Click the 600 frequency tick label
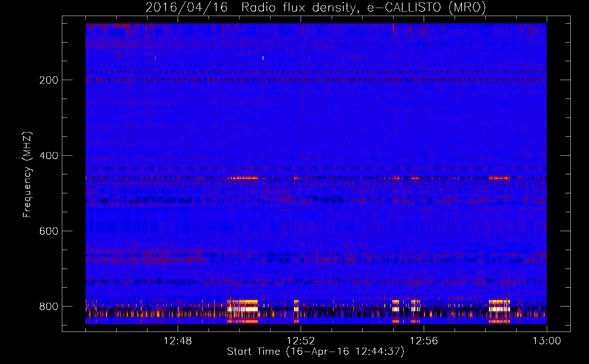This screenshot has height=364, width=589. tap(49, 232)
